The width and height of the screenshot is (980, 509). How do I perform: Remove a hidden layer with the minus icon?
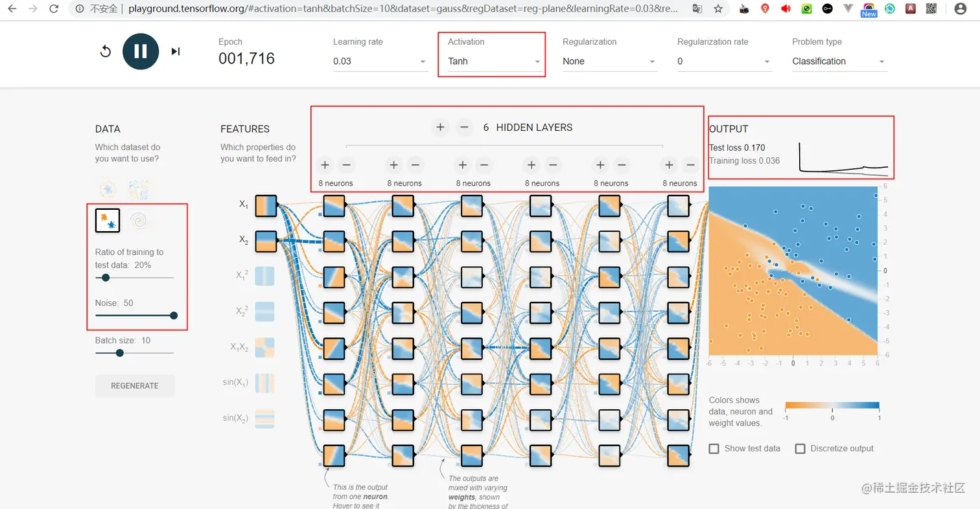coord(464,128)
